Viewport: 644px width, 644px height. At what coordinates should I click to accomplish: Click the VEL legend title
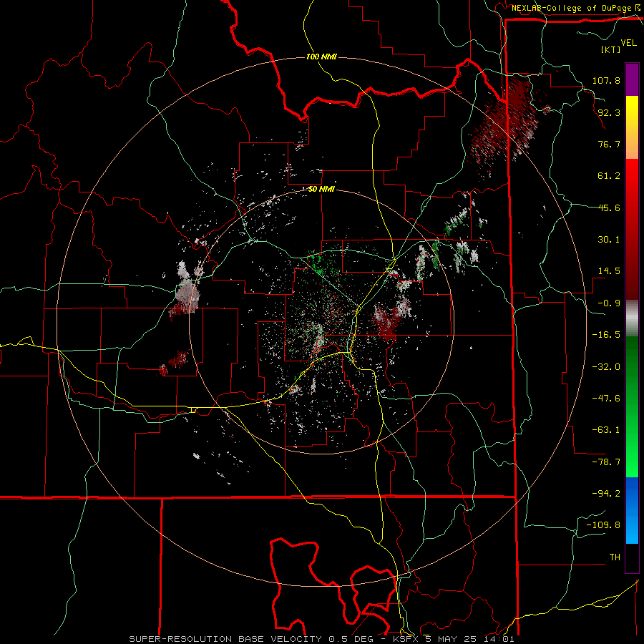[x=628, y=43]
